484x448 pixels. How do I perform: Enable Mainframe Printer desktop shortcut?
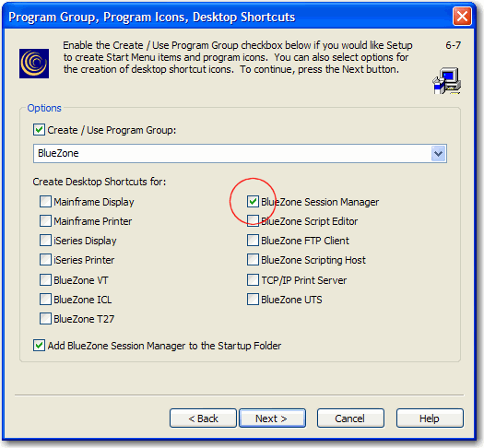click(45, 221)
